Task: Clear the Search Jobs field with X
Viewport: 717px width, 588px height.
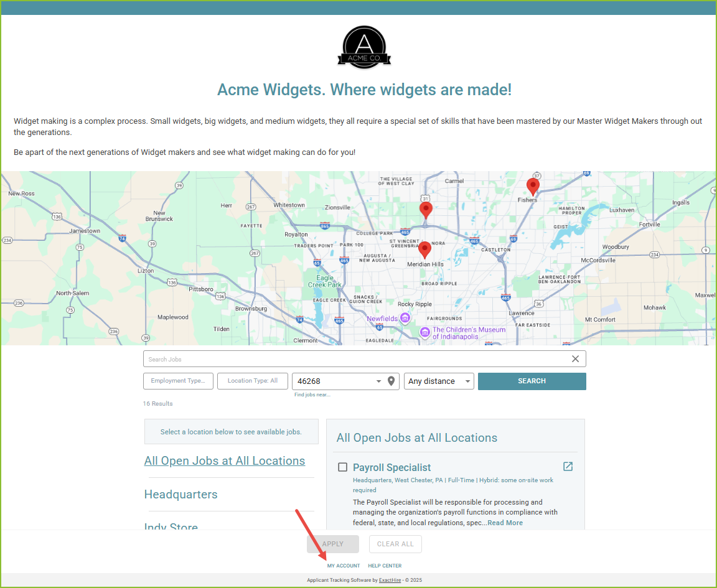Action: click(x=575, y=359)
